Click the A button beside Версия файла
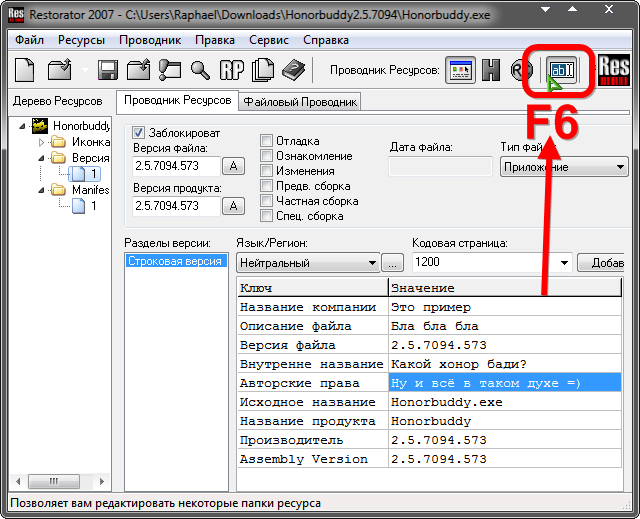This screenshot has width=640, height=519. click(233, 166)
